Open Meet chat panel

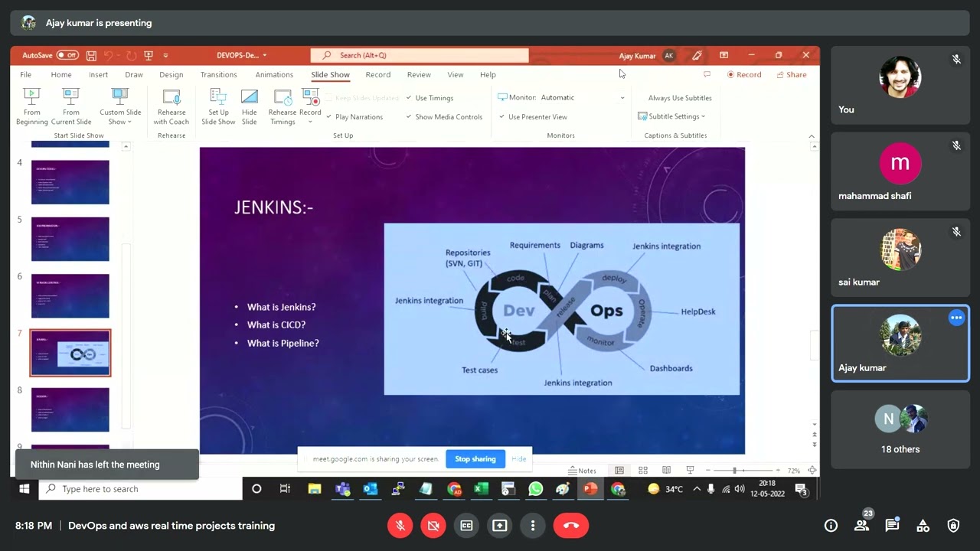pyautogui.click(x=892, y=525)
